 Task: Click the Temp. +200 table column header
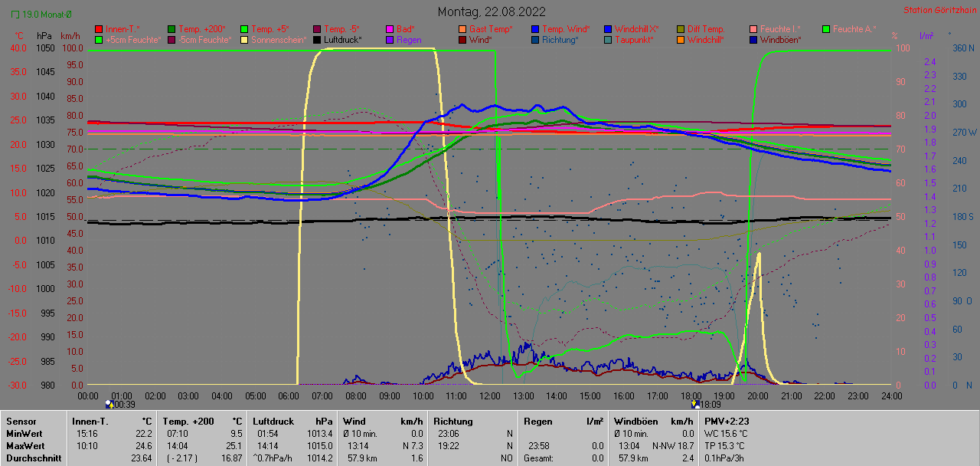[x=188, y=421]
